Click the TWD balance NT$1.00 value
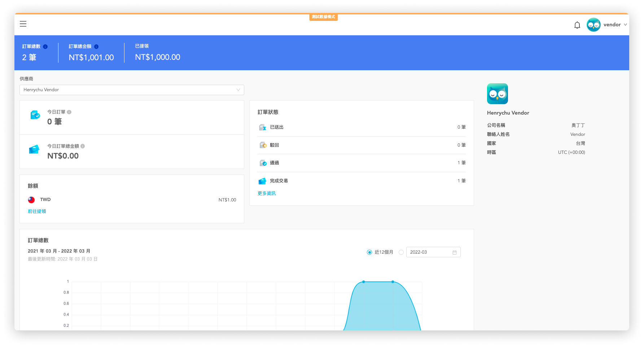 [x=227, y=200]
